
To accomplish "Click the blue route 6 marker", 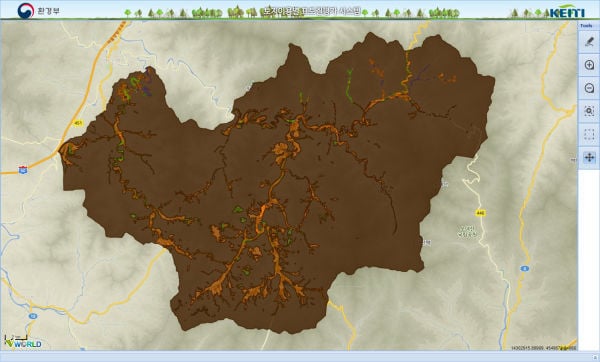I will (x=525, y=269).
